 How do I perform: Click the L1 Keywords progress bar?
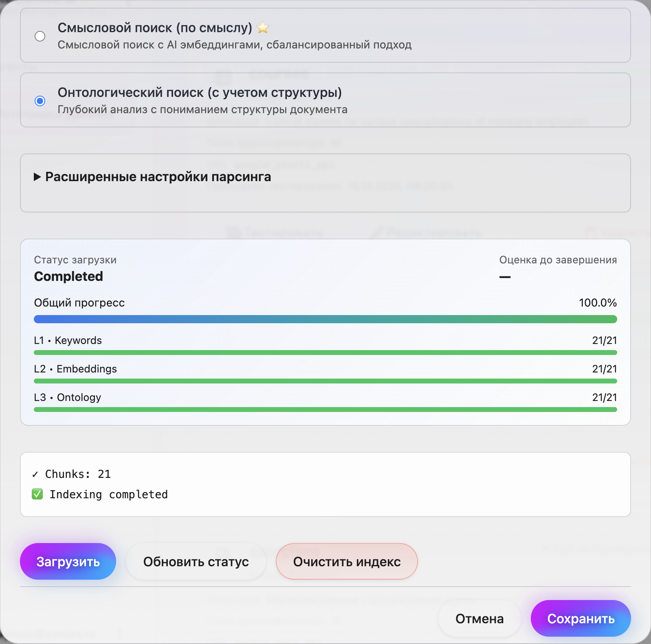pos(325,353)
